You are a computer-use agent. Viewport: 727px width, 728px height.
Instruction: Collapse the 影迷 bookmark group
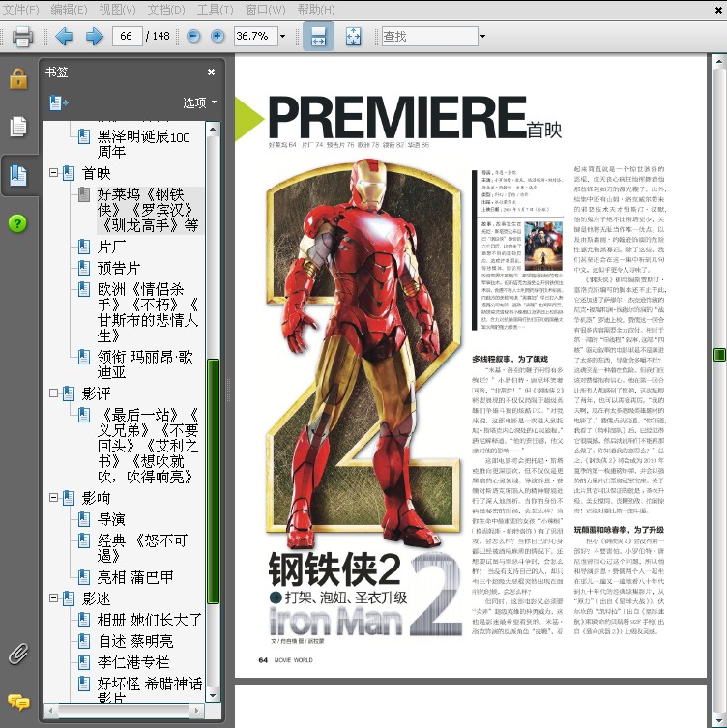click(53, 598)
